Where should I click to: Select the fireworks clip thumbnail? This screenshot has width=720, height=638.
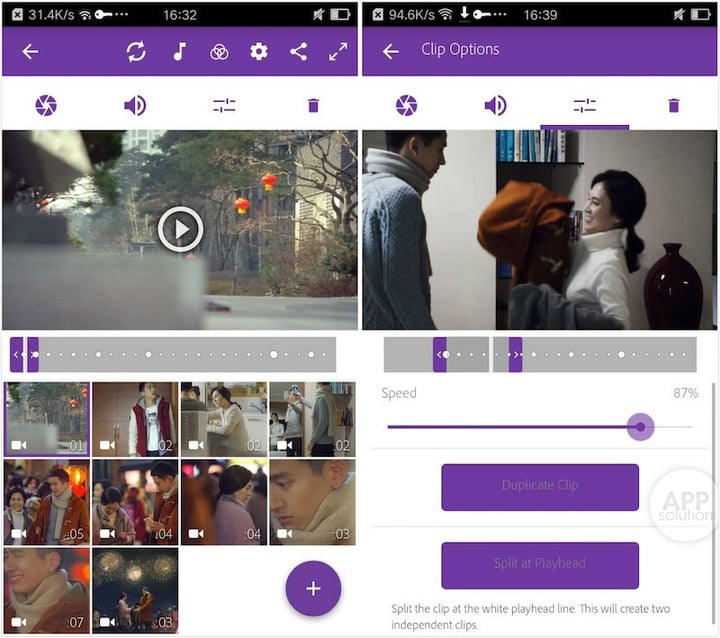135,589
